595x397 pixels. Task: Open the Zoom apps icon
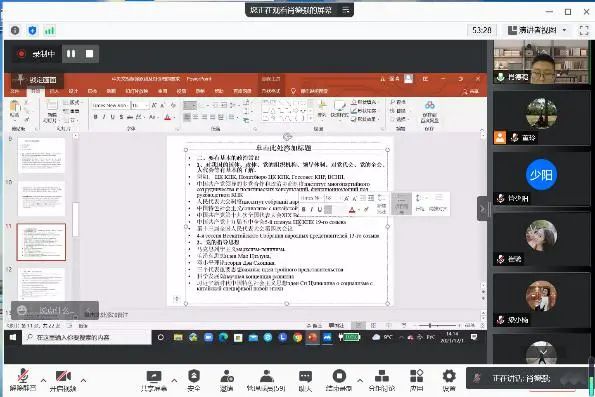click(417, 380)
